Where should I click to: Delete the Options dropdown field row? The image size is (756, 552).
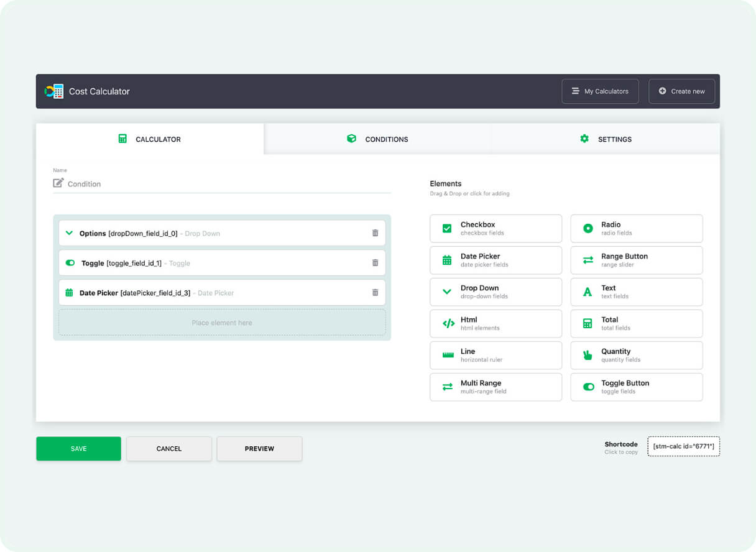point(375,233)
